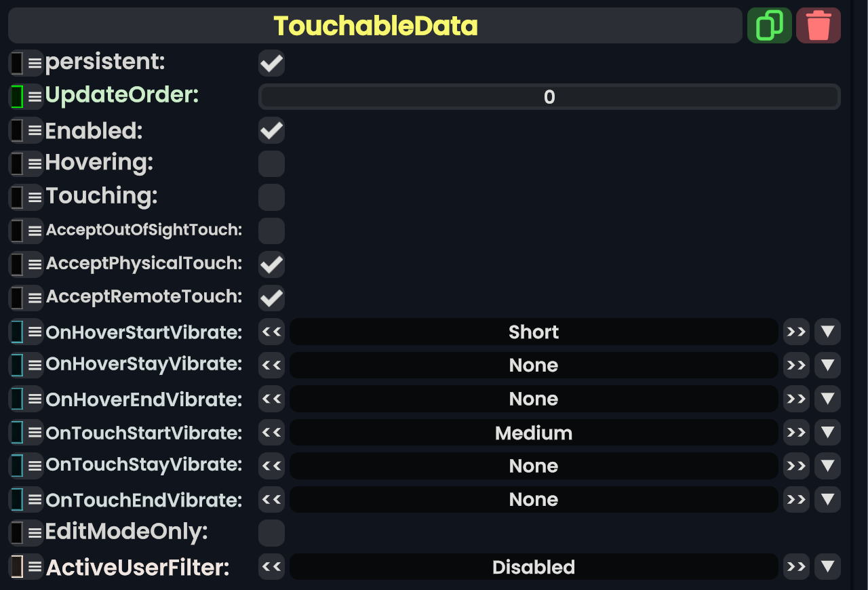Viewport: 868px width, 590px height.
Task: Click next arrow for ActiveUserFilter
Action: point(796,567)
